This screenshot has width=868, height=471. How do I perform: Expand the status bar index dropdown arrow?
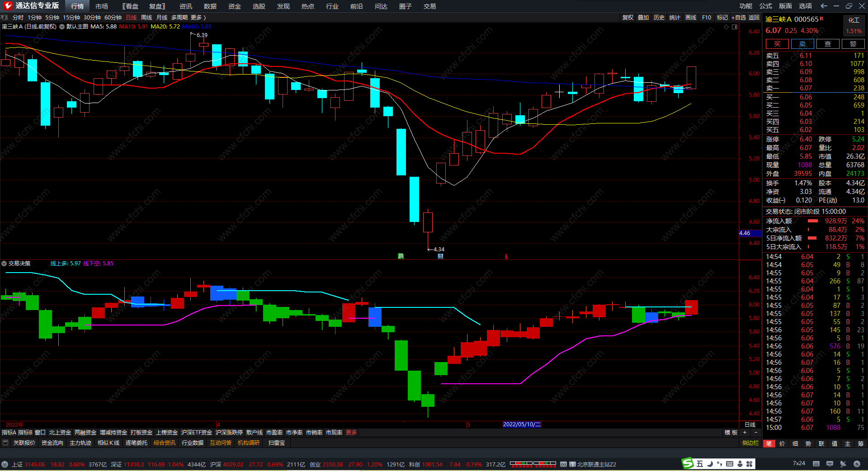5,464
